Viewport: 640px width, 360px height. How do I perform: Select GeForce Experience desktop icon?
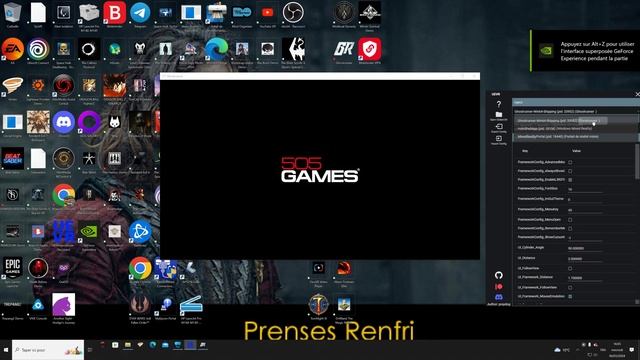point(89,234)
